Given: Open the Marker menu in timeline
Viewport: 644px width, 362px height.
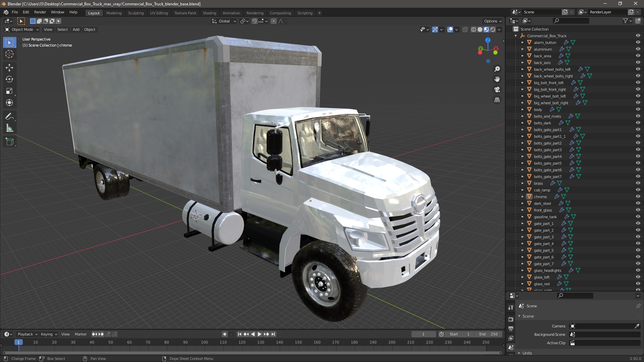Looking at the screenshot, I should pyautogui.click(x=80, y=334).
